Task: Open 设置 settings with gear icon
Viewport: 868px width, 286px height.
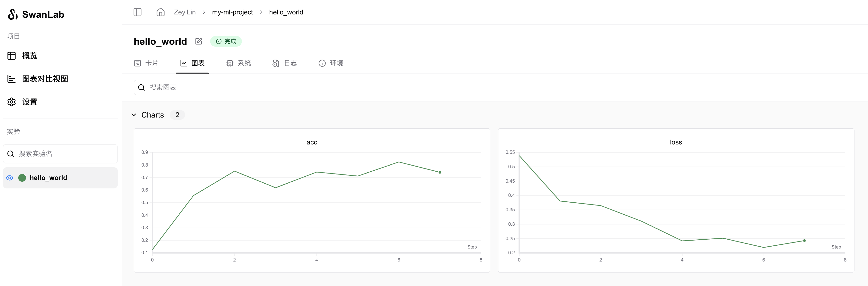Action: coord(29,102)
